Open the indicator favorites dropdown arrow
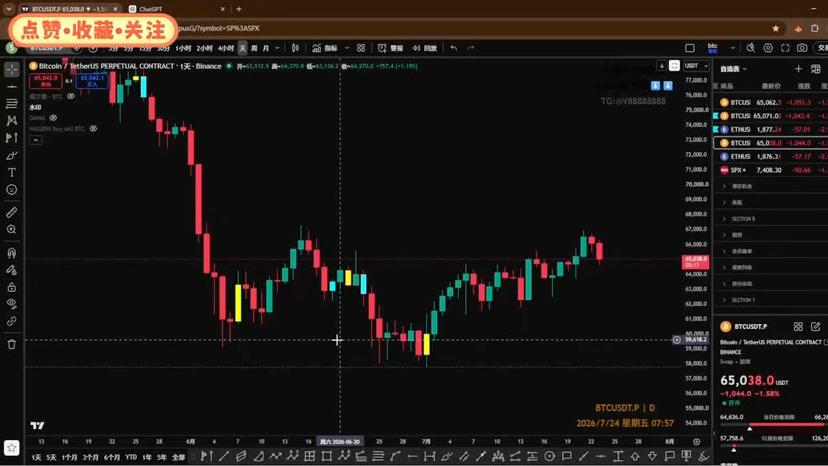 [347, 48]
